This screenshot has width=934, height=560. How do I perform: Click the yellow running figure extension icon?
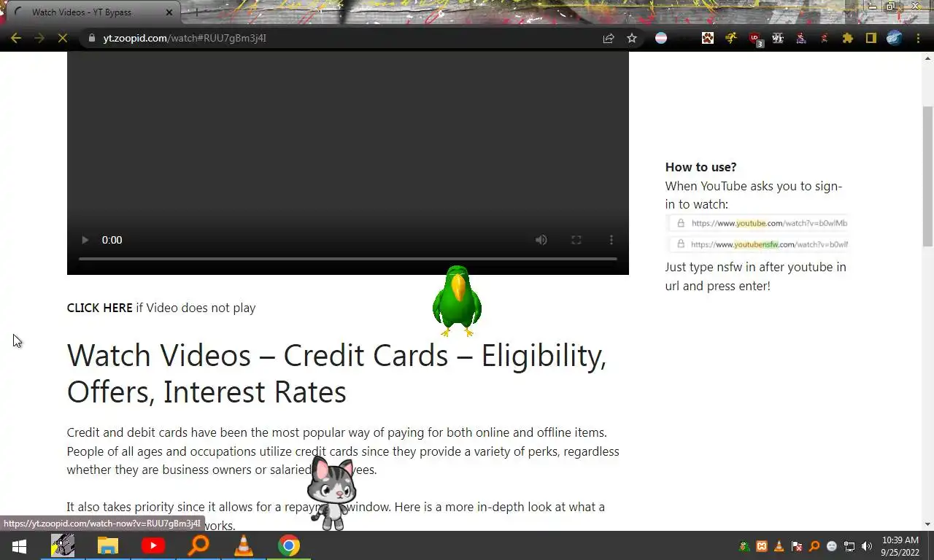coord(731,38)
